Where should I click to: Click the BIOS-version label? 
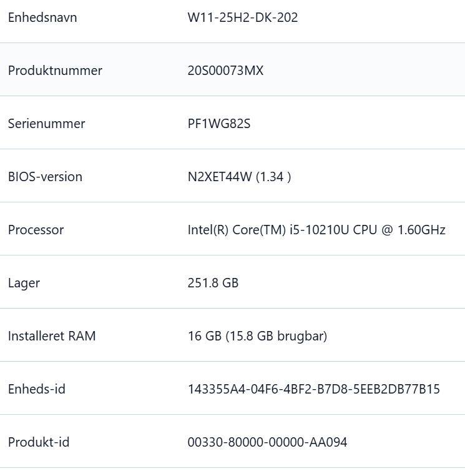(45, 177)
